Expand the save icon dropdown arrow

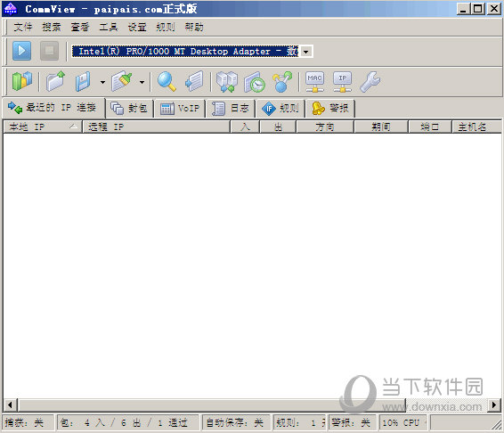point(102,82)
